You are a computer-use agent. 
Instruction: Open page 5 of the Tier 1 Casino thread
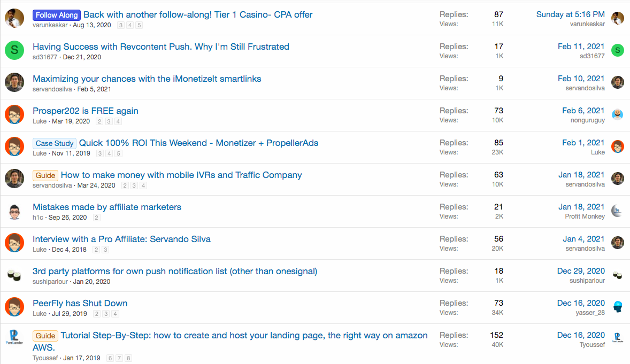point(139,25)
